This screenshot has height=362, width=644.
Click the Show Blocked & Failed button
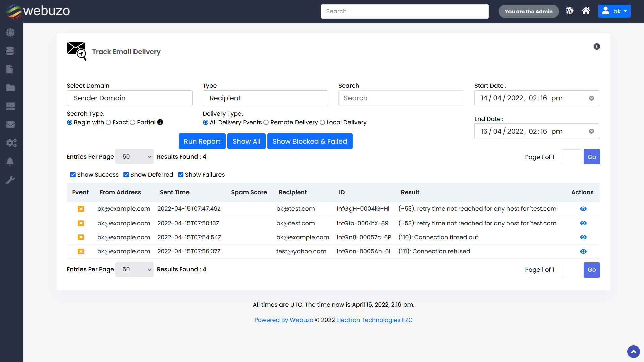(310, 141)
